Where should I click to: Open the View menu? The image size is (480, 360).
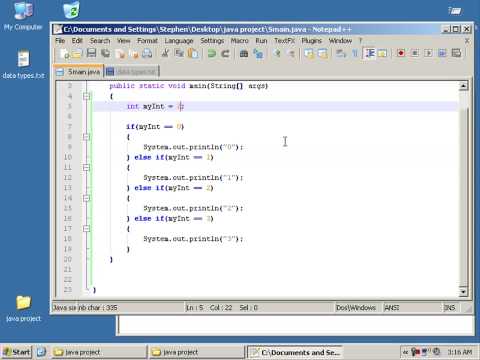coord(123,41)
